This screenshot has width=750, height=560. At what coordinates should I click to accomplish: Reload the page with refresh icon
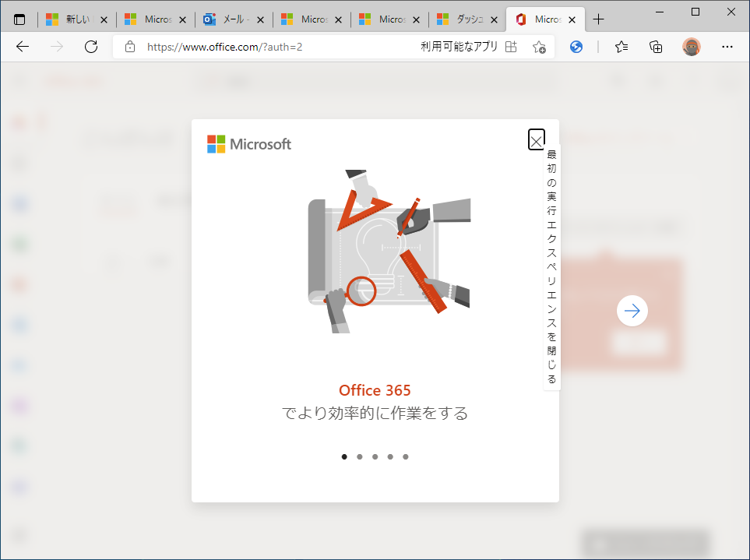pos(91,47)
